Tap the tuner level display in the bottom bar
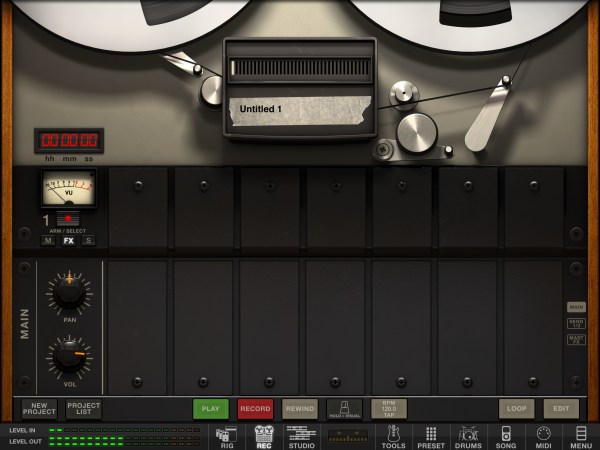The image size is (600, 450). click(x=348, y=436)
